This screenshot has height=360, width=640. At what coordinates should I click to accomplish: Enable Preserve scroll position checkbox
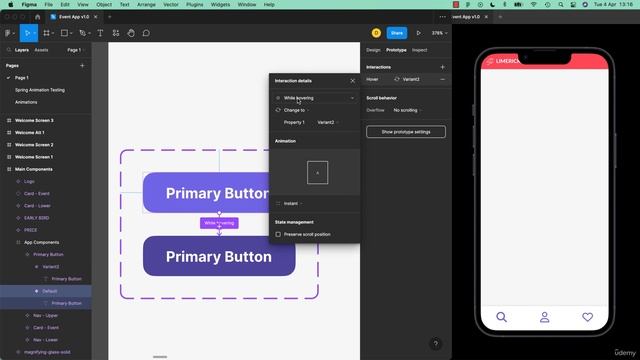(x=278, y=234)
